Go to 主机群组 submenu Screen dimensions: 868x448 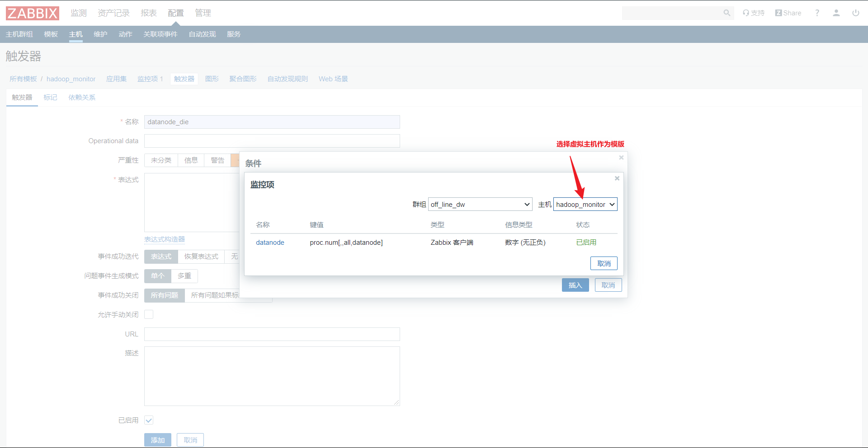[19, 34]
